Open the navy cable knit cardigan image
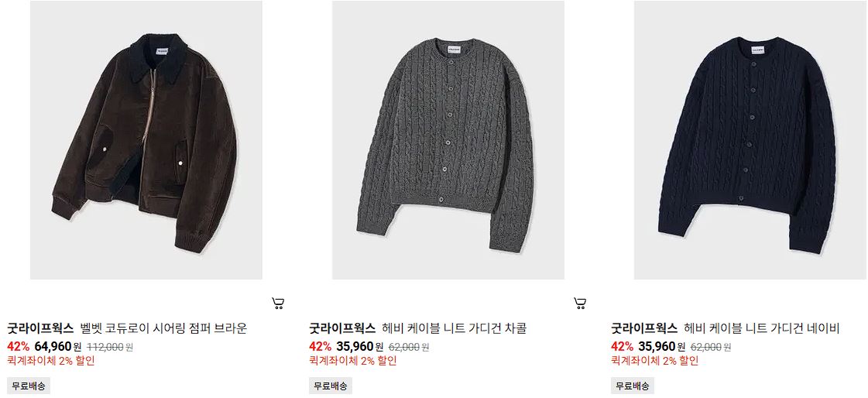The width and height of the screenshot is (868, 398). pos(750,140)
